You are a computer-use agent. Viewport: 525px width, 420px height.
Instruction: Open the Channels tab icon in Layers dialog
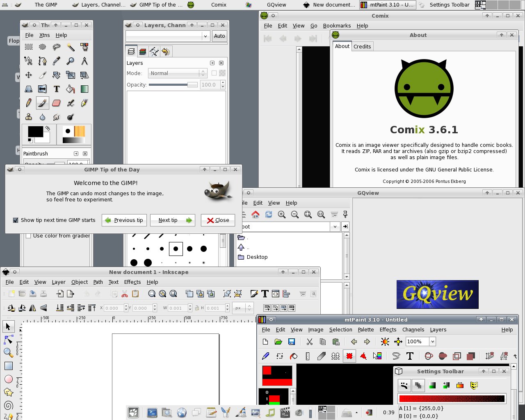point(143,51)
